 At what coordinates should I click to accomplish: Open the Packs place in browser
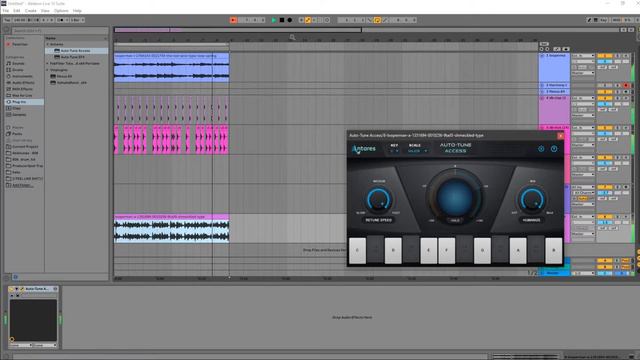pyautogui.click(x=17, y=134)
